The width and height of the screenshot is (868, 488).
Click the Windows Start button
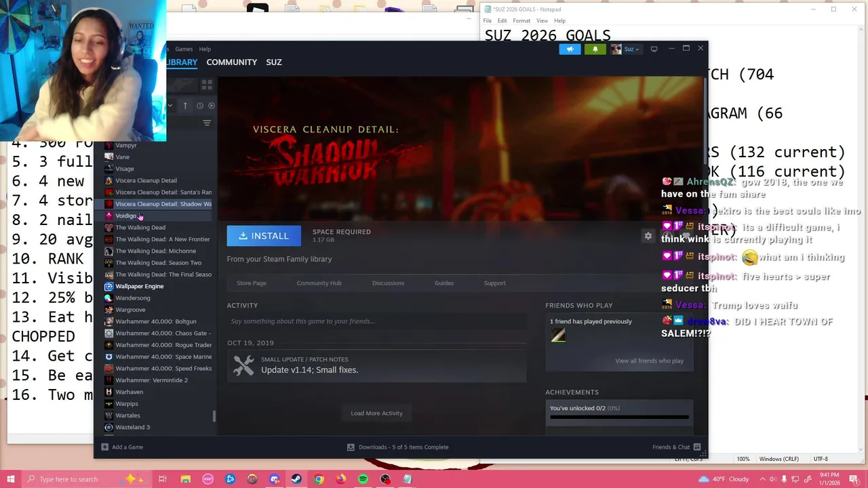pos(11,479)
